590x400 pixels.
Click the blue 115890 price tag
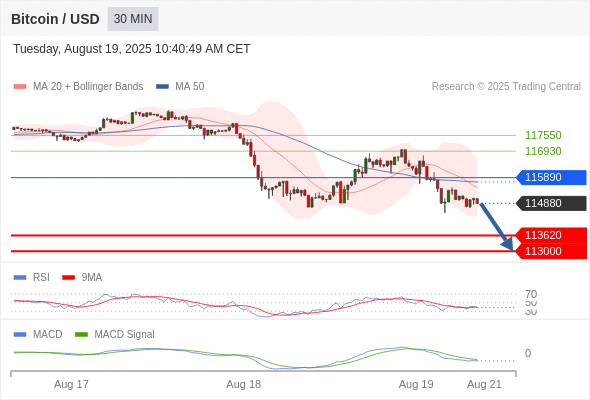[x=551, y=177]
